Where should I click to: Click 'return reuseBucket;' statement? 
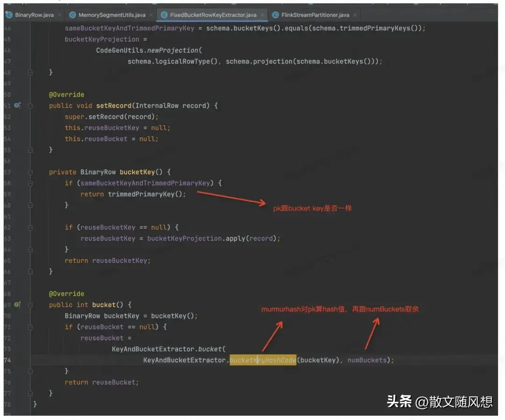[x=102, y=382]
